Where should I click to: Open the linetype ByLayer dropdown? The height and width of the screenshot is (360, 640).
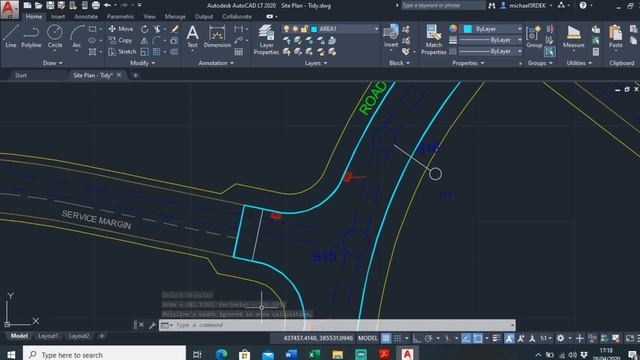(x=519, y=51)
